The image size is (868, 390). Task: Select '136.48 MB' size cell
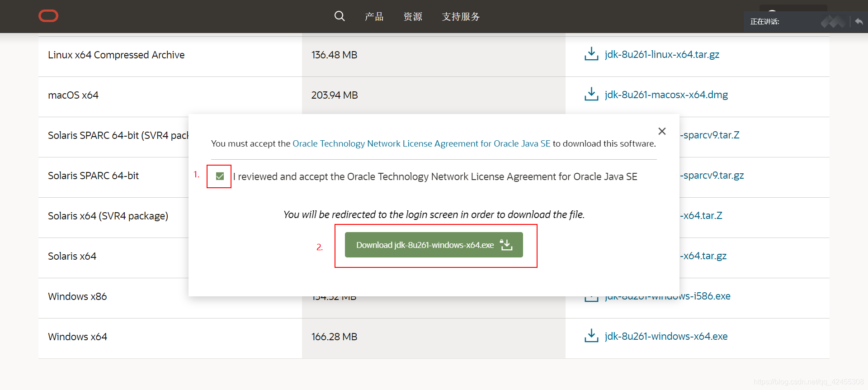coord(334,55)
